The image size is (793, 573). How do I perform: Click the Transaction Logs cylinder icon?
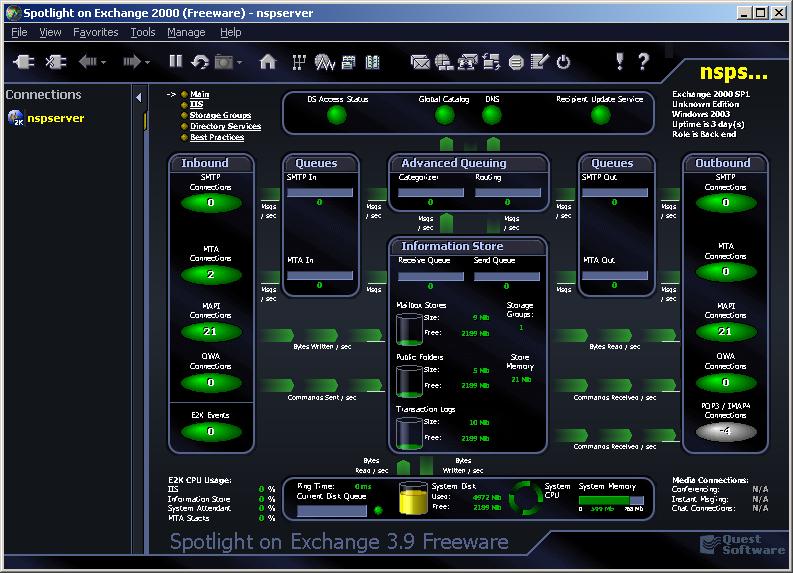tap(409, 434)
